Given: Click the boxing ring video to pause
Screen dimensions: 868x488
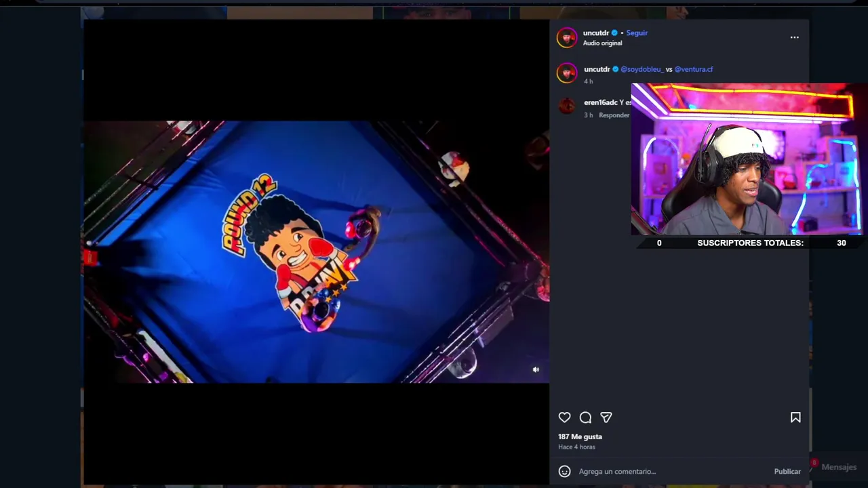Looking at the screenshot, I should [x=316, y=252].
